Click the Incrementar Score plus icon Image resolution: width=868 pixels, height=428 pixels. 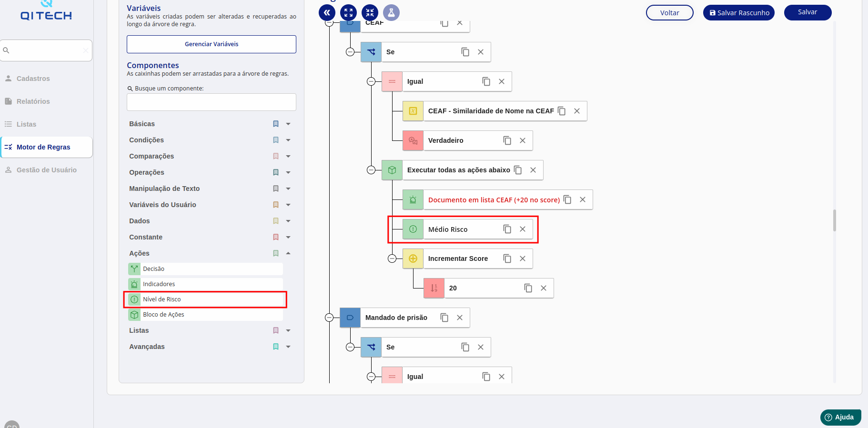[413, 259]
